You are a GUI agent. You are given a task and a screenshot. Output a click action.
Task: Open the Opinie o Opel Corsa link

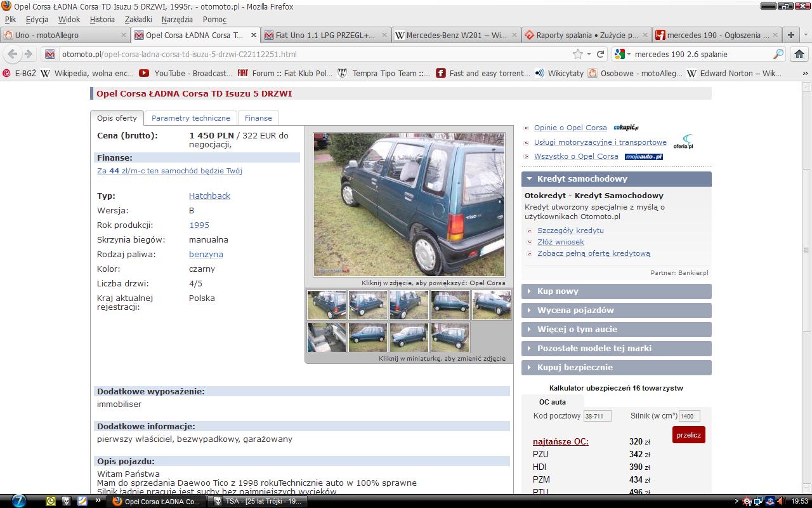(570, 128)
